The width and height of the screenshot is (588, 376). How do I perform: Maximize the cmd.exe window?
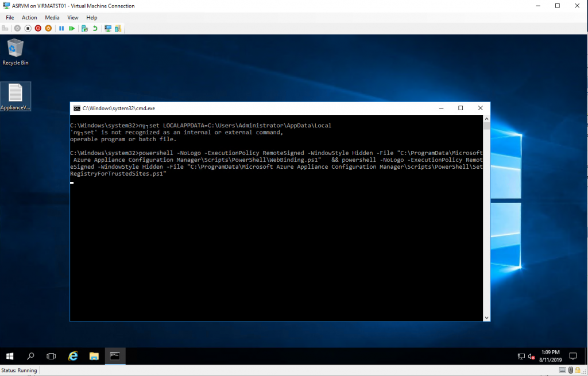click(x=461, y=108)
